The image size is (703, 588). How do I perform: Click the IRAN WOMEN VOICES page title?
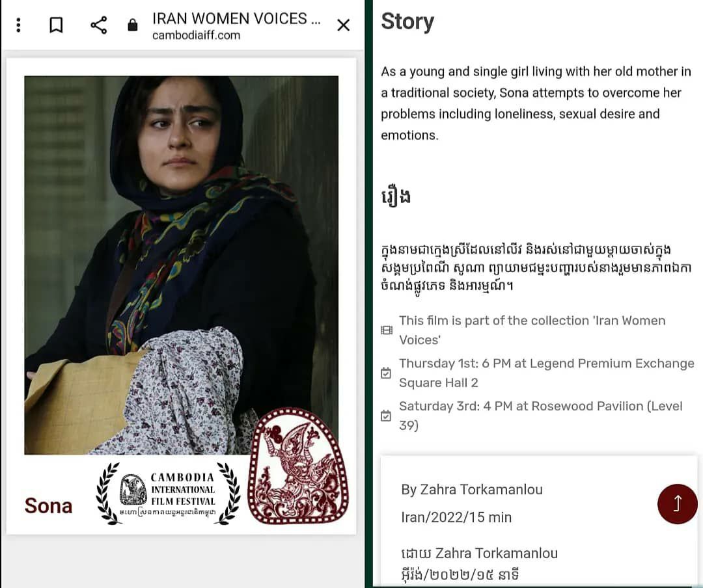[x=236, y=19]
